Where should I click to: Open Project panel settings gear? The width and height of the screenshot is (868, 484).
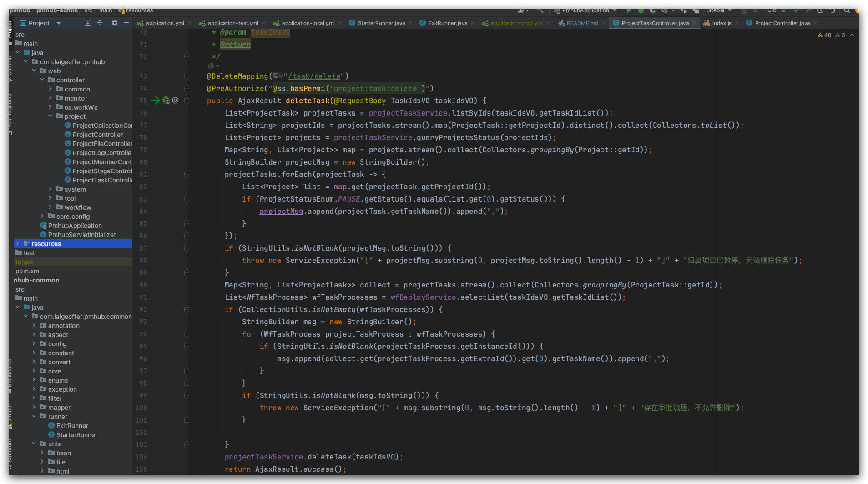[115, 23]
